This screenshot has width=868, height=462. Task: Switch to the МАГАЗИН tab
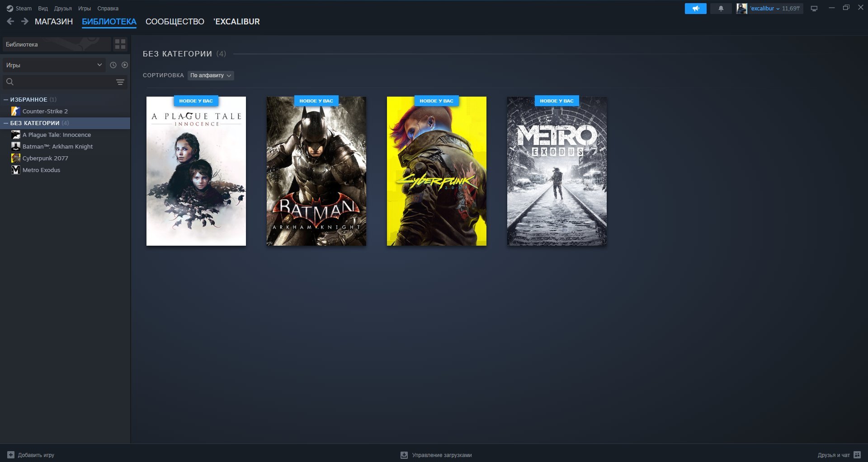[x=54, y=22]
